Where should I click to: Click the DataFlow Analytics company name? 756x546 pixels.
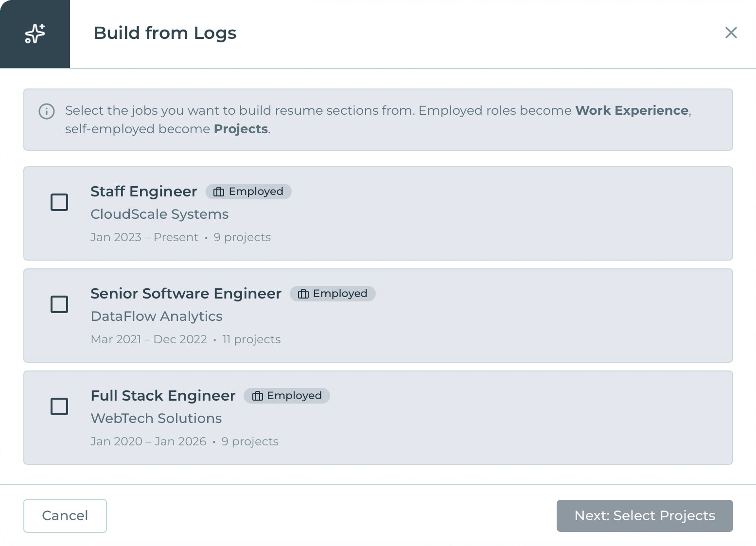click(157, 316)
